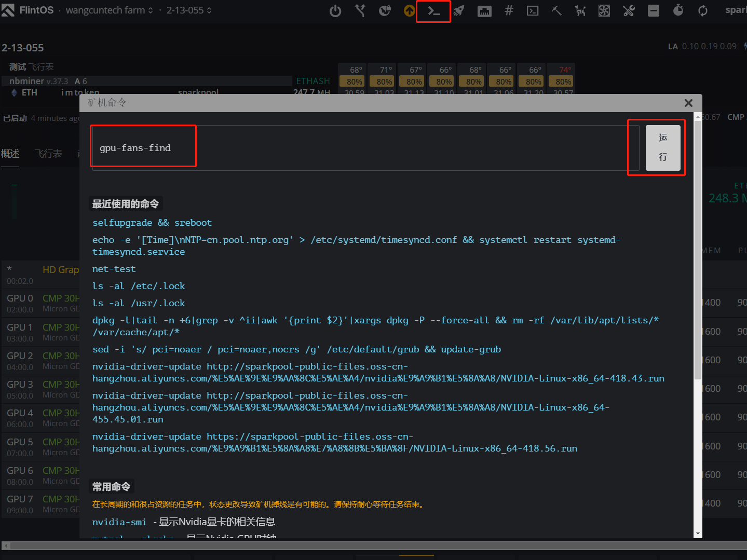The height and width of the screenshot is (560, 747).
Task: Switch to the 概述 tab
Action: 10,153
